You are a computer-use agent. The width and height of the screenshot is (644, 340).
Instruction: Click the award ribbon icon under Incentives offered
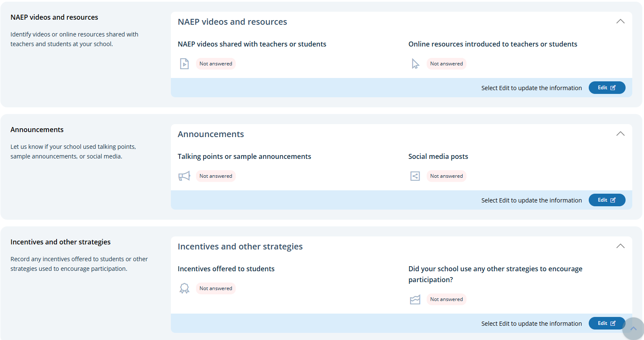point(184,288)
